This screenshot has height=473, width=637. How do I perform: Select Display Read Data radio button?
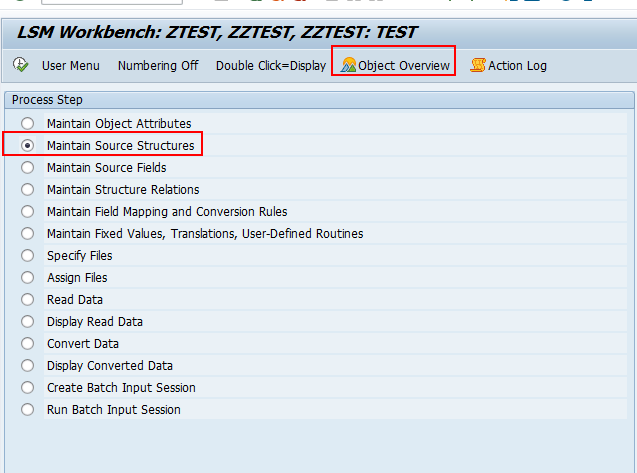[28, 321]
